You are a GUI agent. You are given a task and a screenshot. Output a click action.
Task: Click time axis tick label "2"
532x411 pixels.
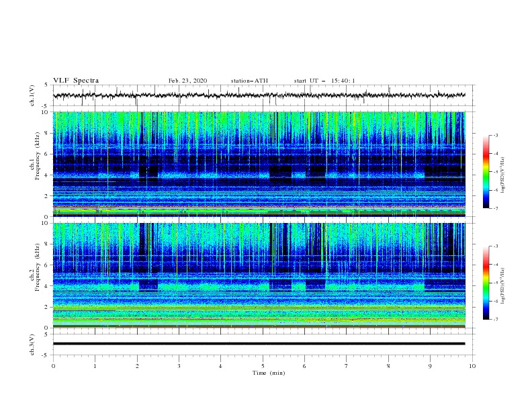pos(137,366)
